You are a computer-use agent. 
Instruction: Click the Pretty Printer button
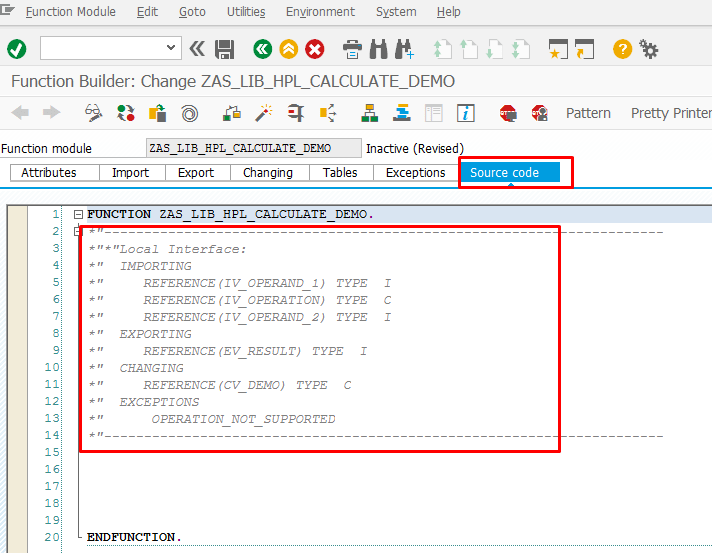671,113
